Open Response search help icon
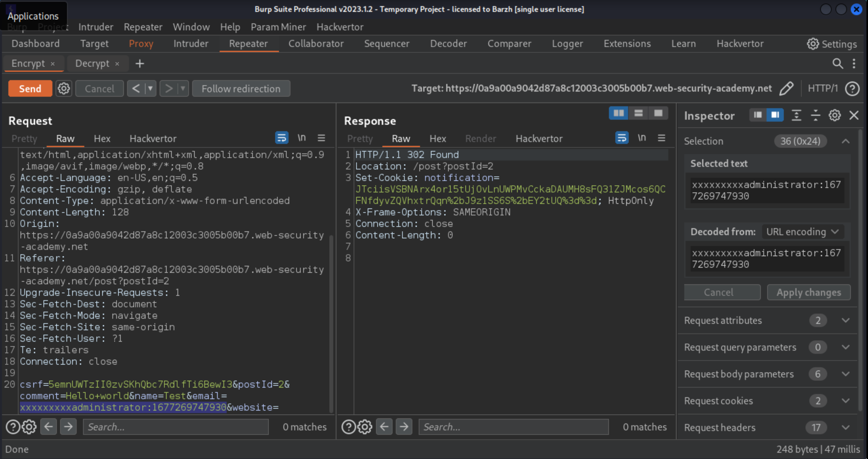The image size is (868, 459). 348,427
